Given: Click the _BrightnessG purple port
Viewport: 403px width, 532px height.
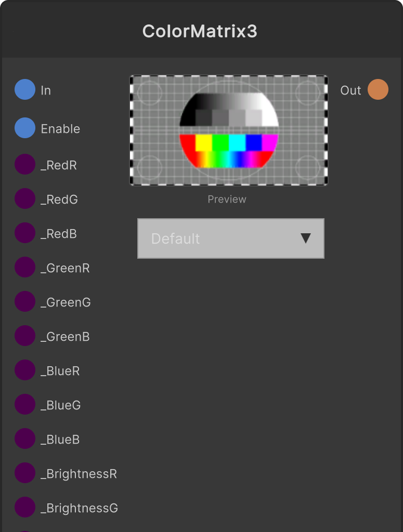Looking at the screenshot, I should coord(25,507).
